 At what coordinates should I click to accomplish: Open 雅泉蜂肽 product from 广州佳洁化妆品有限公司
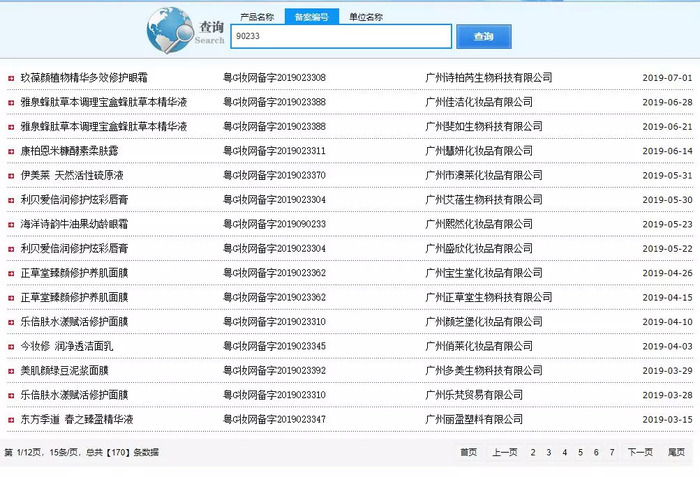click(104, 102)
